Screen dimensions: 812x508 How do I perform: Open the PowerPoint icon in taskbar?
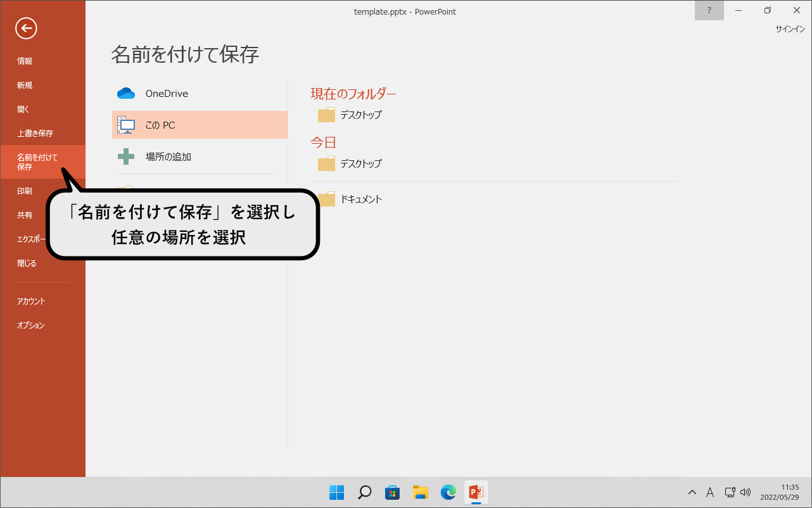coord(476,492)
